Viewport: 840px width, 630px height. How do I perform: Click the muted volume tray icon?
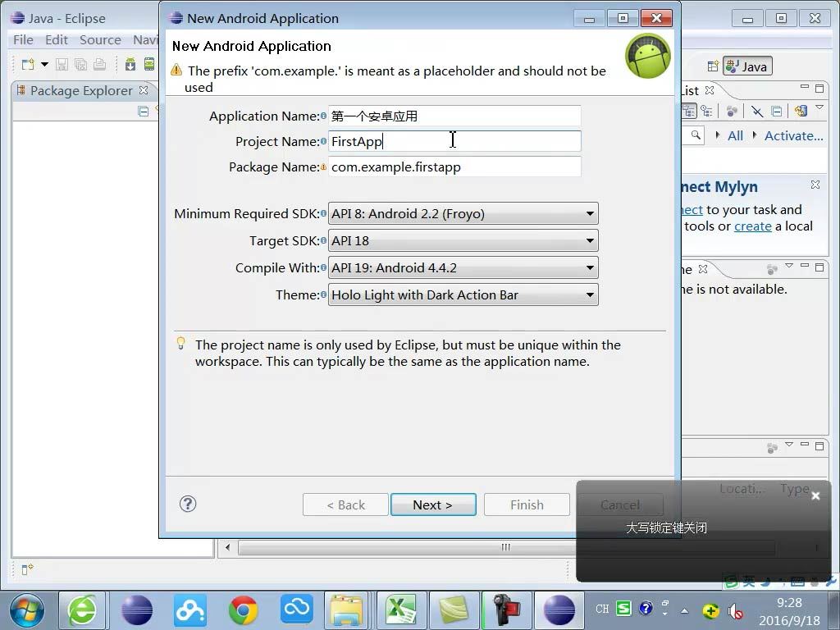(735, 610)
